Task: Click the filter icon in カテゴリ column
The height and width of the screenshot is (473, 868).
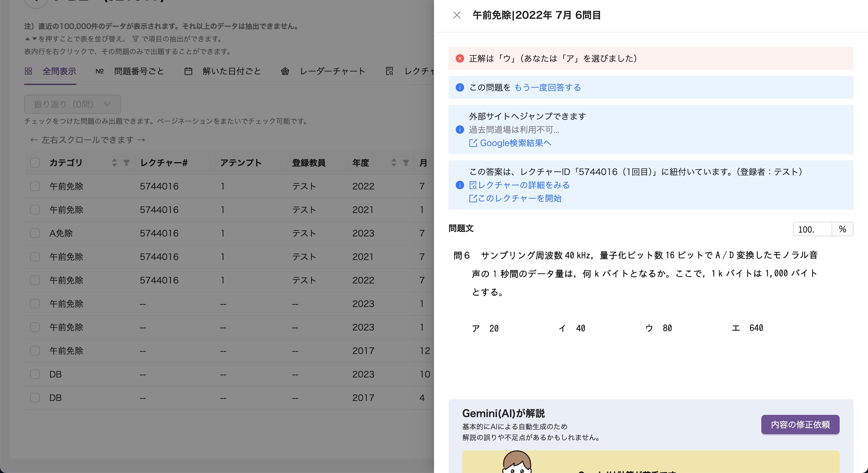Action: coord(126,163)
